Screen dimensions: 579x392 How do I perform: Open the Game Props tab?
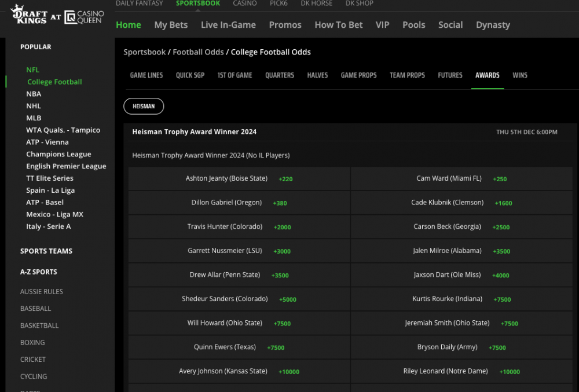(358, 75)
